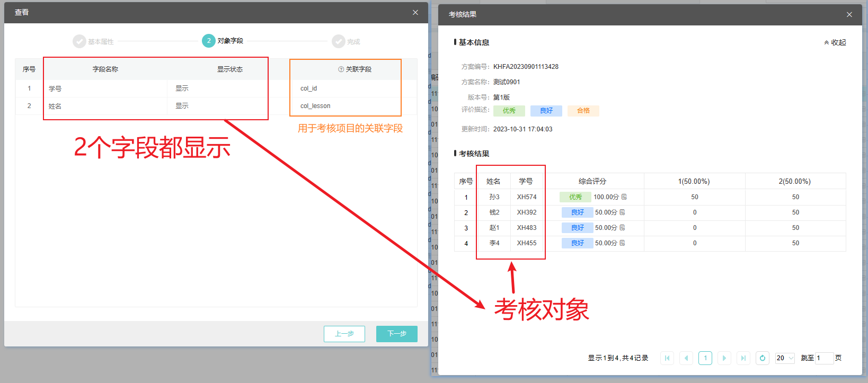Image resolution: width=868 pixels, height=383 pixels.
Task: Collapse basic info with 收起
Action: pyautogui.click(x=835, y=42)
